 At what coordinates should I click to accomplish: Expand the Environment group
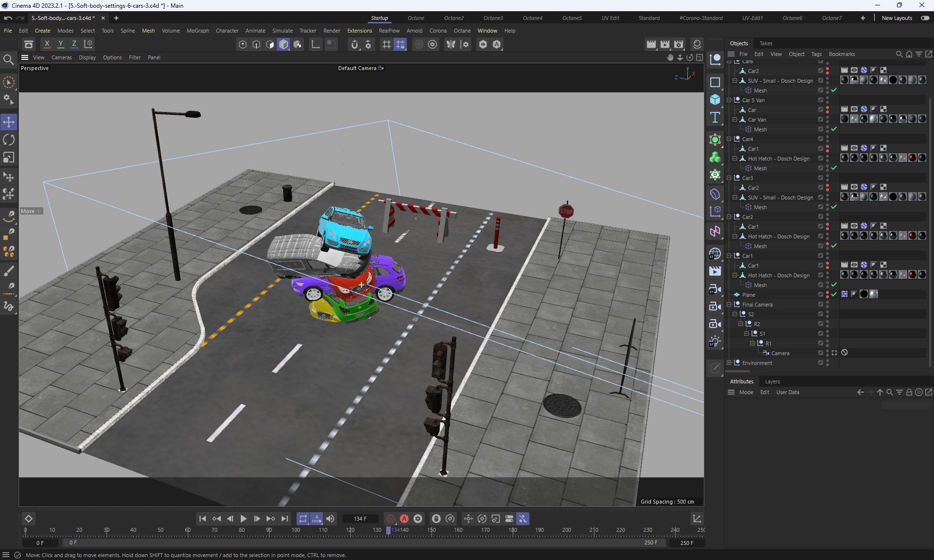tap(729, 363)
